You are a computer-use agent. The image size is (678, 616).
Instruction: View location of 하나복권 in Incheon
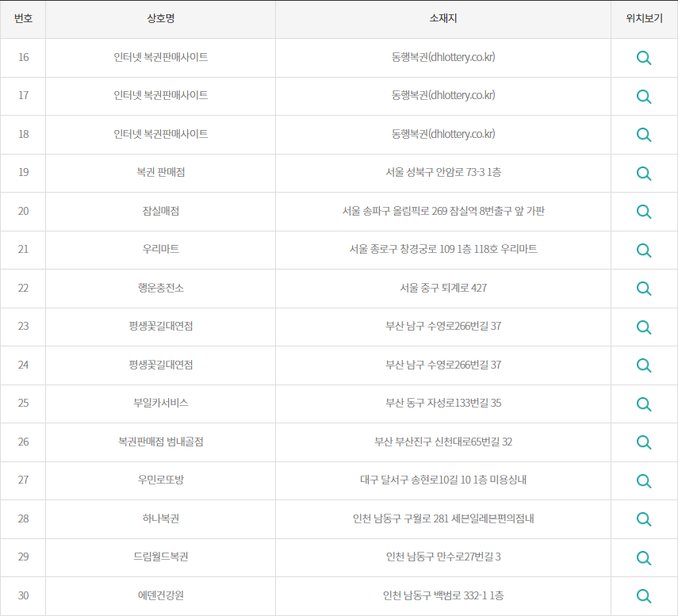tap(643, 518)
